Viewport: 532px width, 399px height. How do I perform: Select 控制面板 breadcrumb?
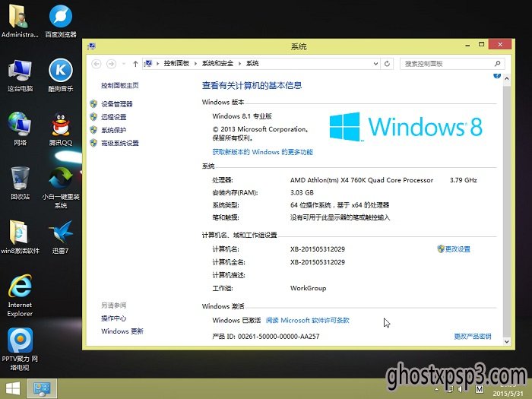pos(176,63)
